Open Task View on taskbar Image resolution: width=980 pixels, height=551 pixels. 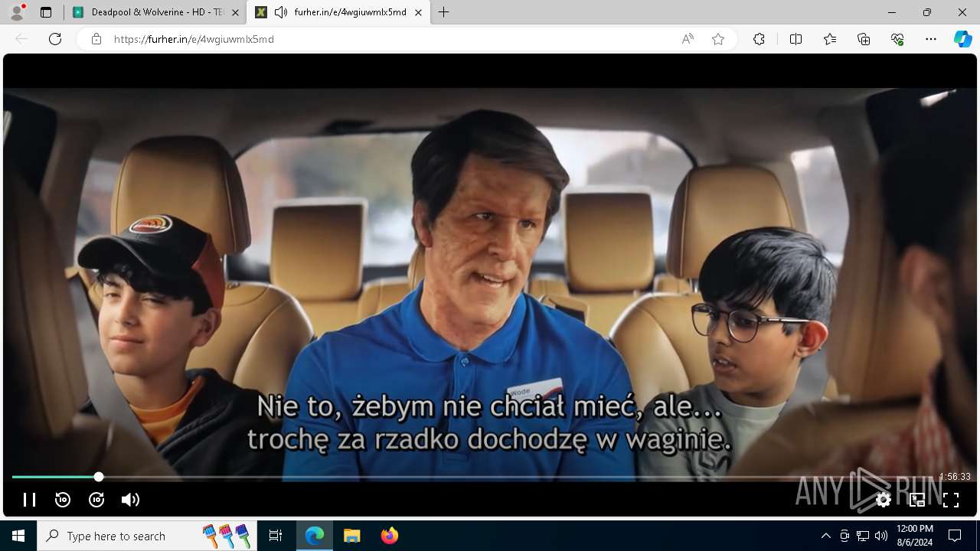point(276,536)
